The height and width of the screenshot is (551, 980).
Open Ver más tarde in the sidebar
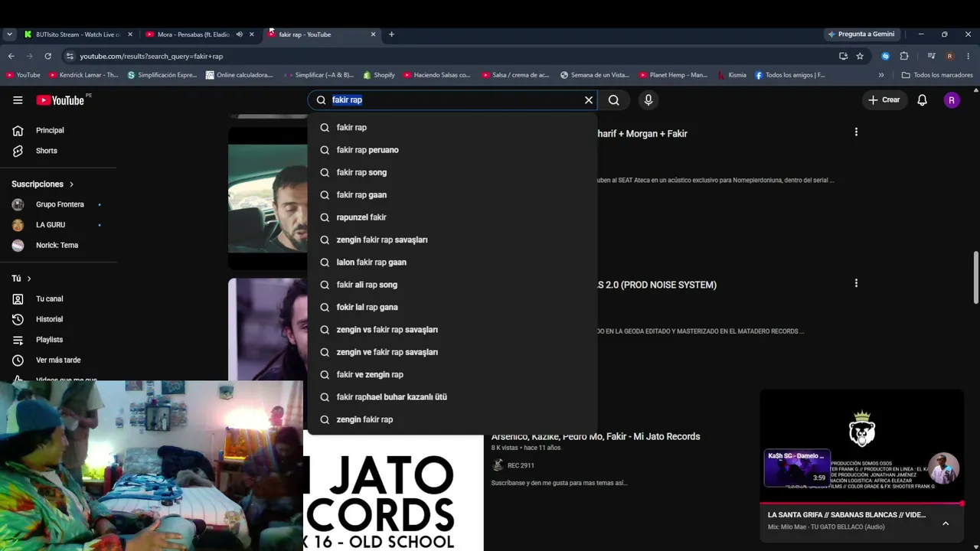[58, 360]
